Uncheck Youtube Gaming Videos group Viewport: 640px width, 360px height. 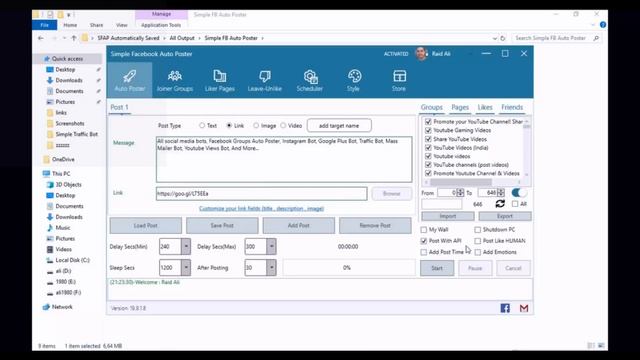[x=428, y=130]
